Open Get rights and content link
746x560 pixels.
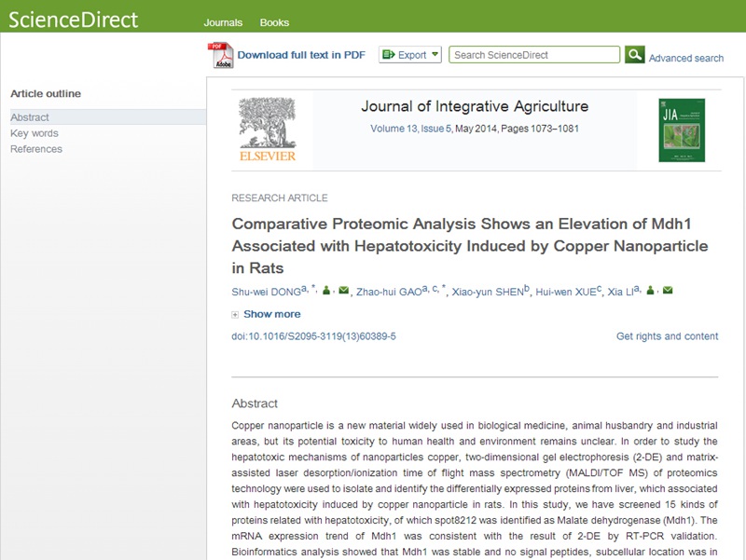[x=667, y=336]
